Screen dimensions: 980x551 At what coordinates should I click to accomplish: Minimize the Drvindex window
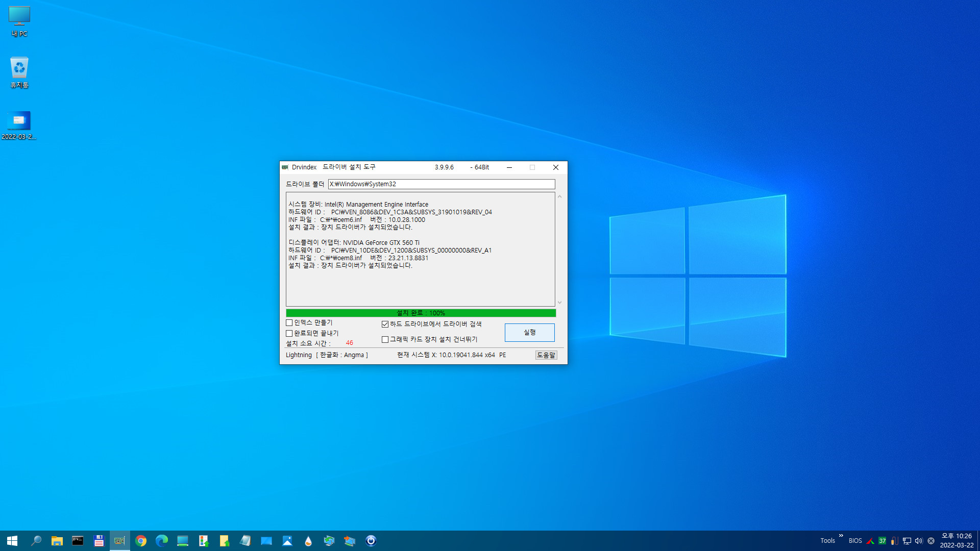pyautogui.click(x=509, y=167)
